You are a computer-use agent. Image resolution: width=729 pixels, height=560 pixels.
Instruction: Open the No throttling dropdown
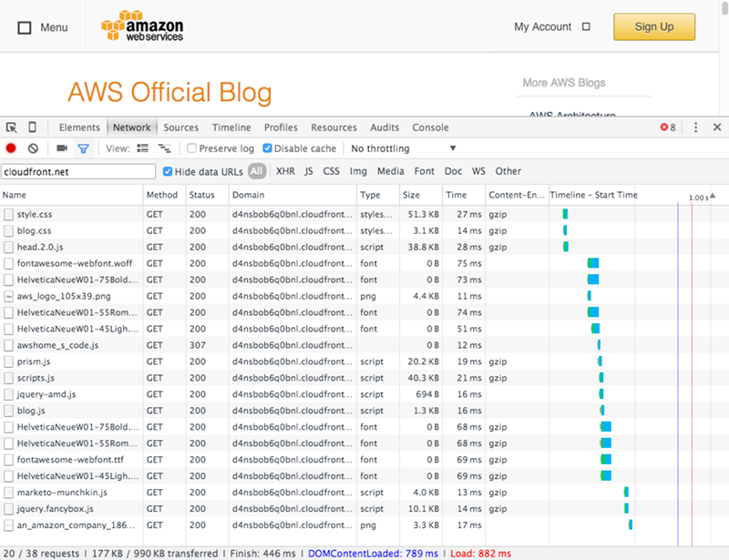click(403, 148)
